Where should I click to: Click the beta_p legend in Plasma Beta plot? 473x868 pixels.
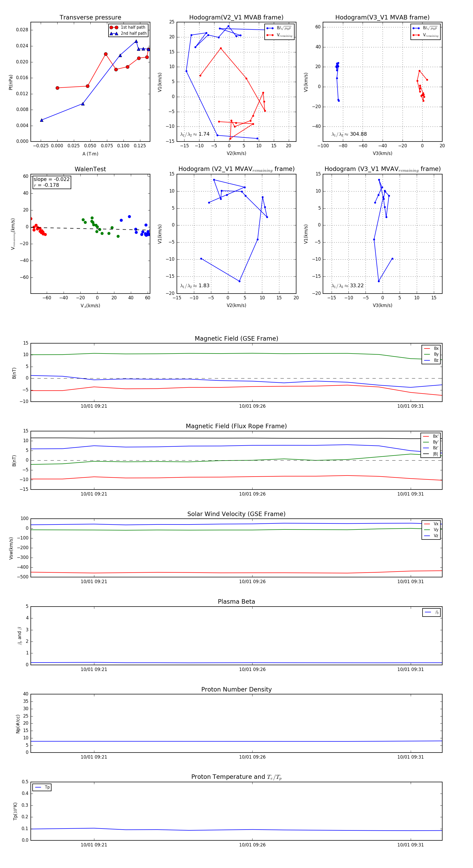431,612
